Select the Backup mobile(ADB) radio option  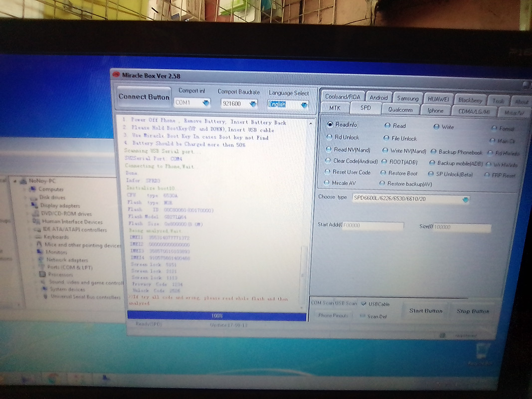point(456,164)
